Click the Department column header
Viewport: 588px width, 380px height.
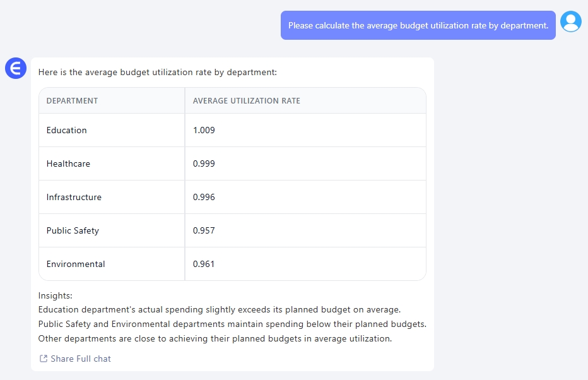[x=72, y=100]
